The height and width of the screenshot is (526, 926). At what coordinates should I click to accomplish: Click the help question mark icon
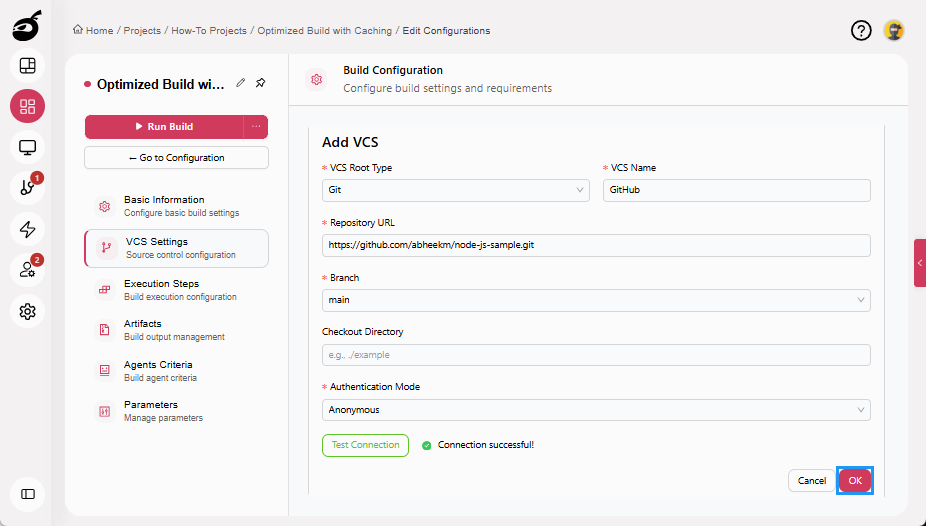[861, 31]
